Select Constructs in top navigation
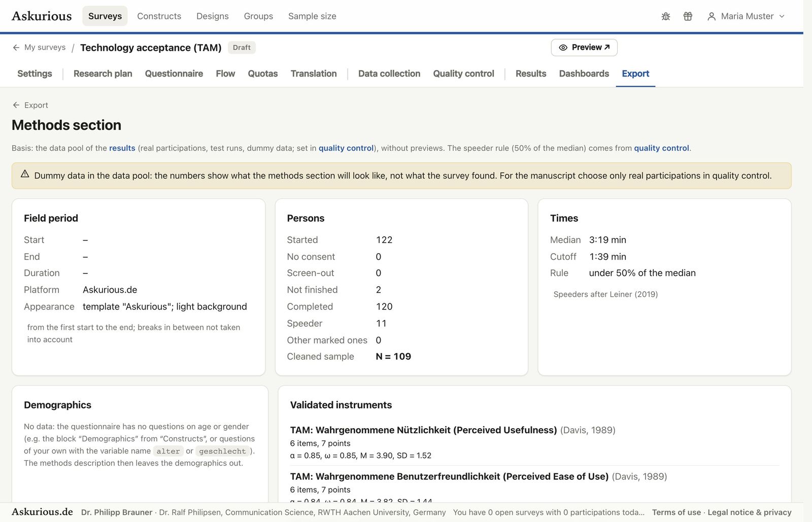This screenshot has width=812, height=522. pyautogui.click(x=159, y=16)
